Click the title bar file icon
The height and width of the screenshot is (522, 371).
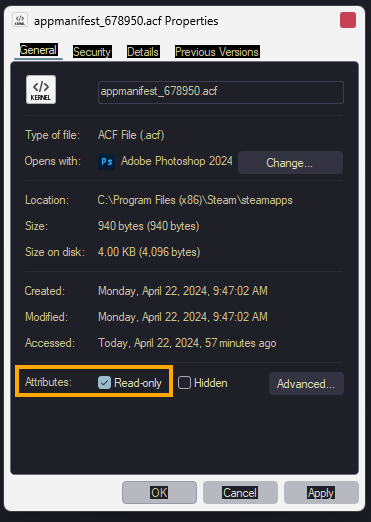[20, 20]
